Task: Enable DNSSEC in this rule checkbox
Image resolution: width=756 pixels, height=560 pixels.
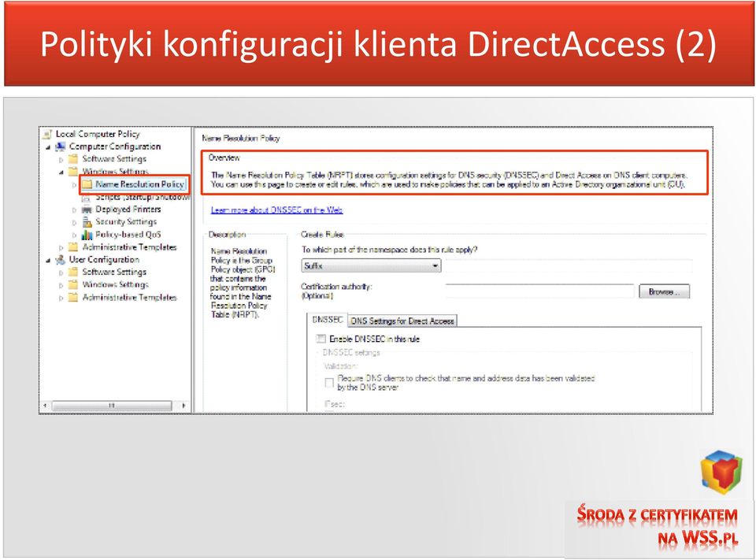Action: 321,339
